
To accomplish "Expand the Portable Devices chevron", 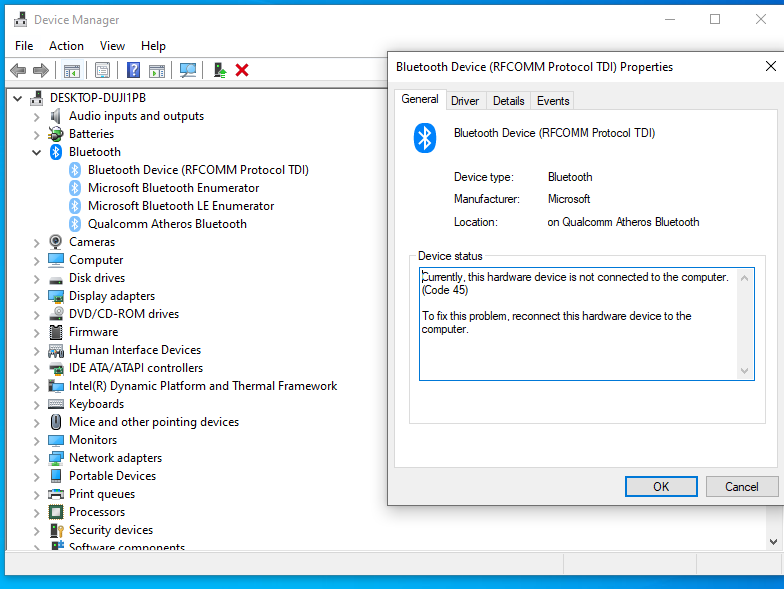I will coord(36,477).
